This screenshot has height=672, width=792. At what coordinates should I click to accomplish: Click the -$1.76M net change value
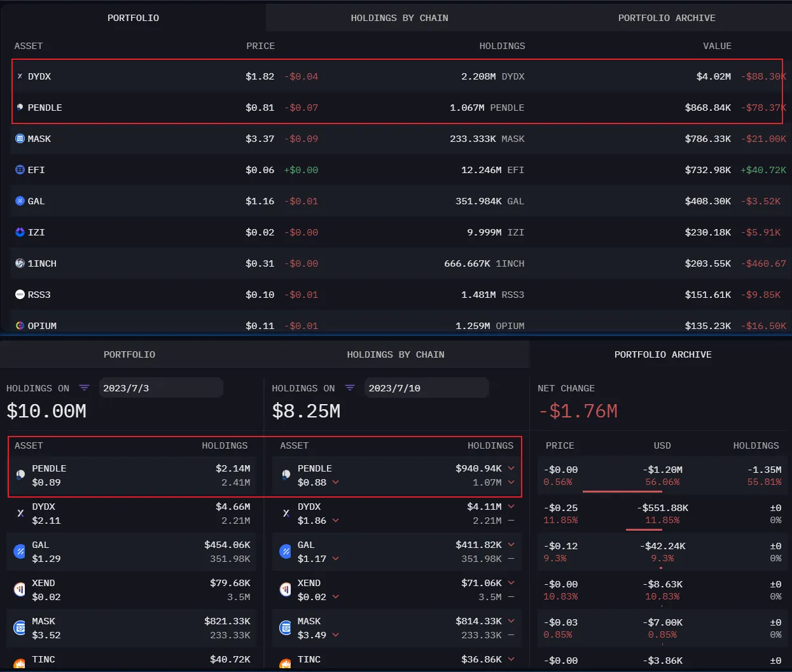[578, 411]
